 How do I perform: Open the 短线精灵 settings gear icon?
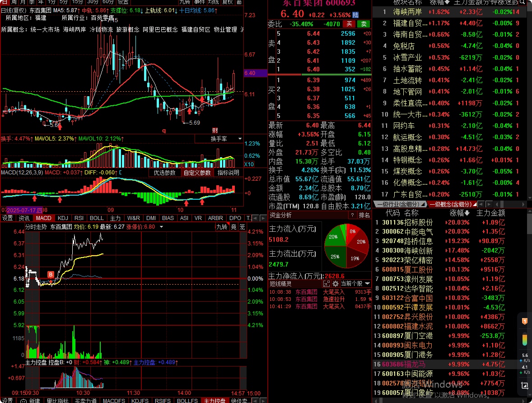(x=336, y=283)
